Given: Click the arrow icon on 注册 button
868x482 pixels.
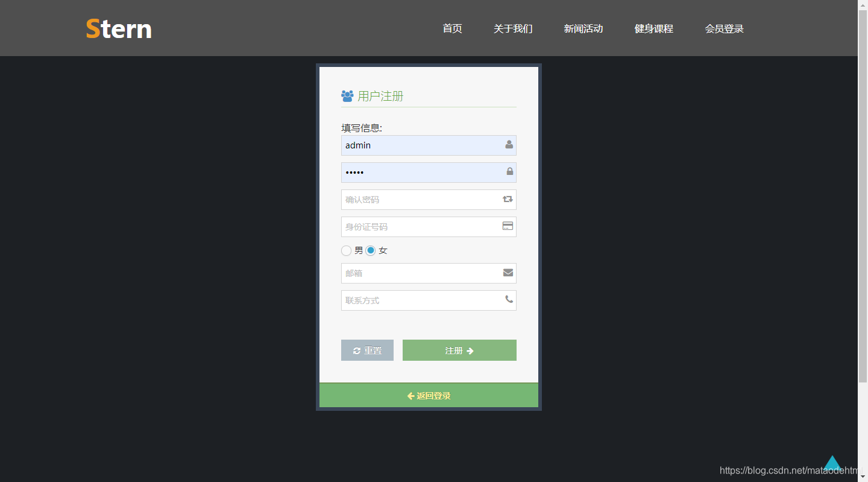Looking at the screenshot, I should (x=470, y=350).
